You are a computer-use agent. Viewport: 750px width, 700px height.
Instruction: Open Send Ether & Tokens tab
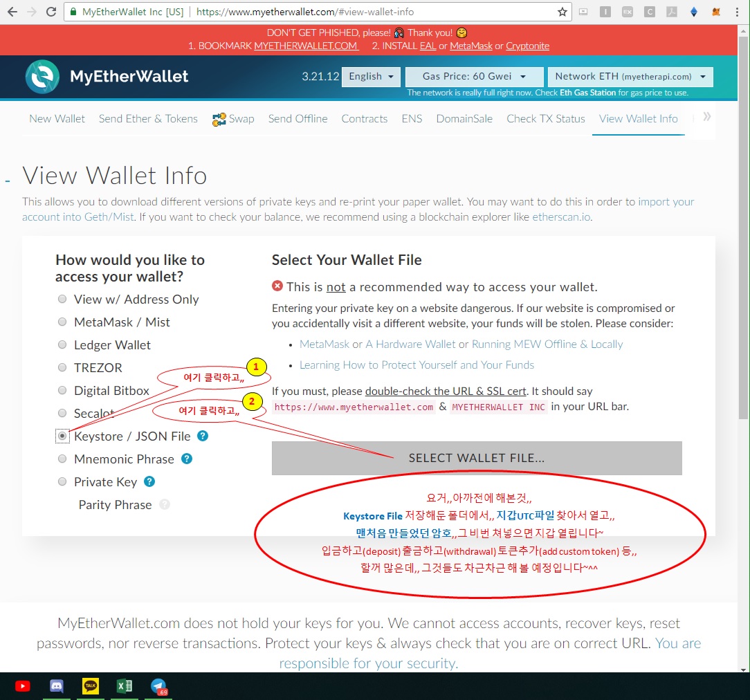[x=148, y=118]
